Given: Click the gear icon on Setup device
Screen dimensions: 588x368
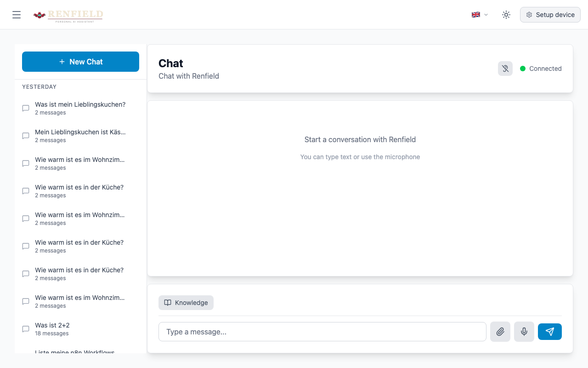Looking at the screenshot, I should (x=529, y=14).
